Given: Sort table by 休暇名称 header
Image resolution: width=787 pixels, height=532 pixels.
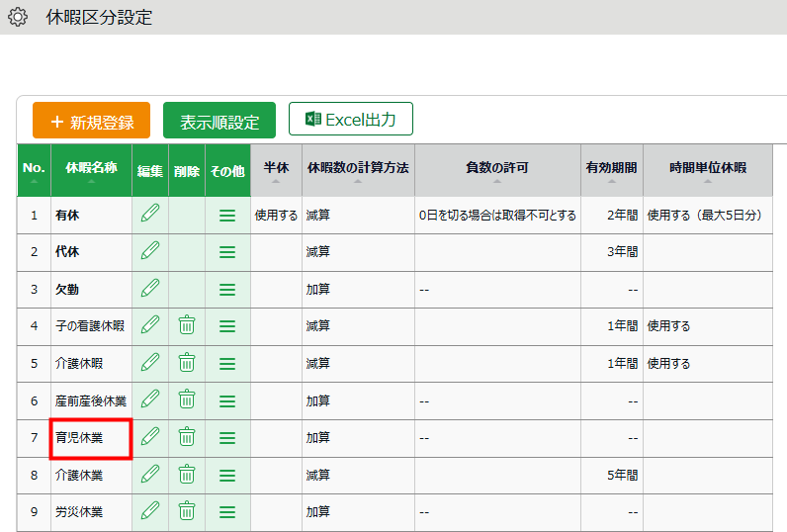Looking at the screenshot, I should (91, 170).
